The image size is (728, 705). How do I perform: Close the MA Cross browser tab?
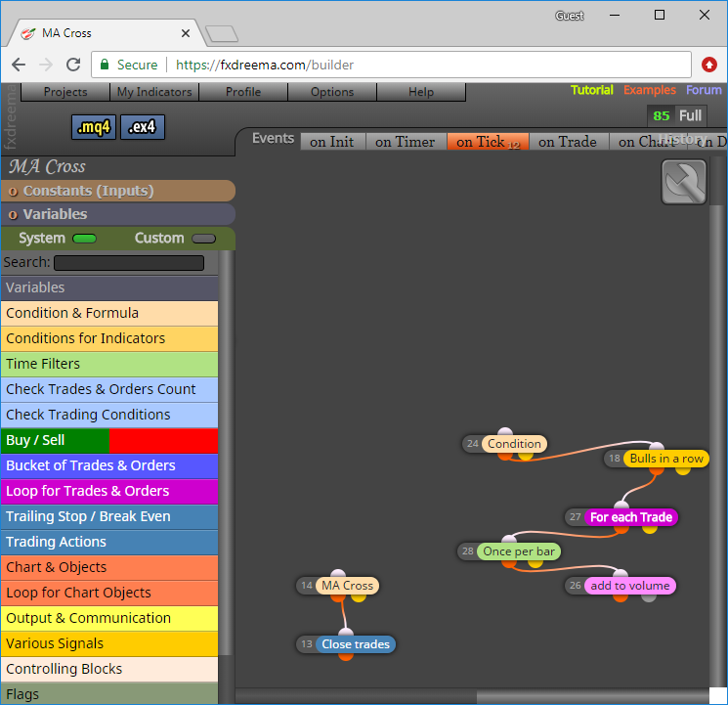click(x=186, y=33)
